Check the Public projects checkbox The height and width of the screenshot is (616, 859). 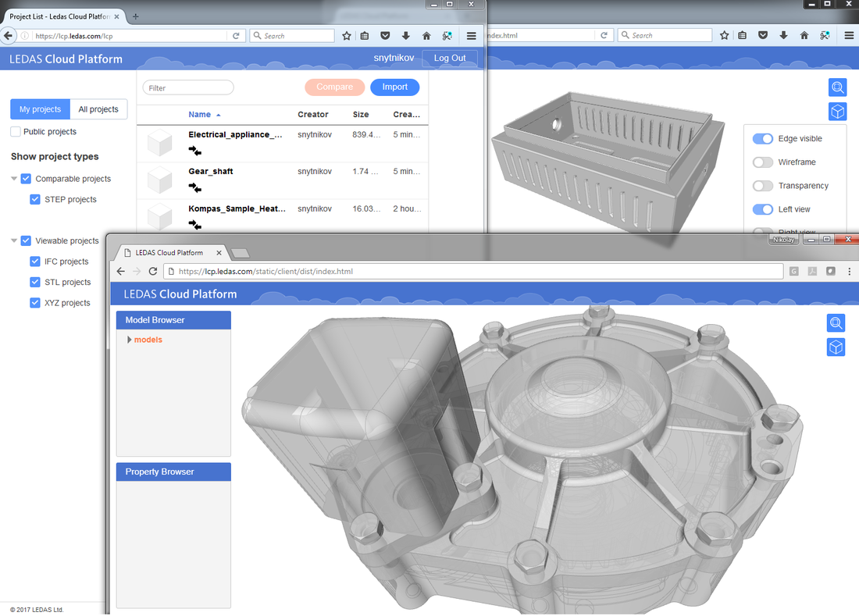16,132
